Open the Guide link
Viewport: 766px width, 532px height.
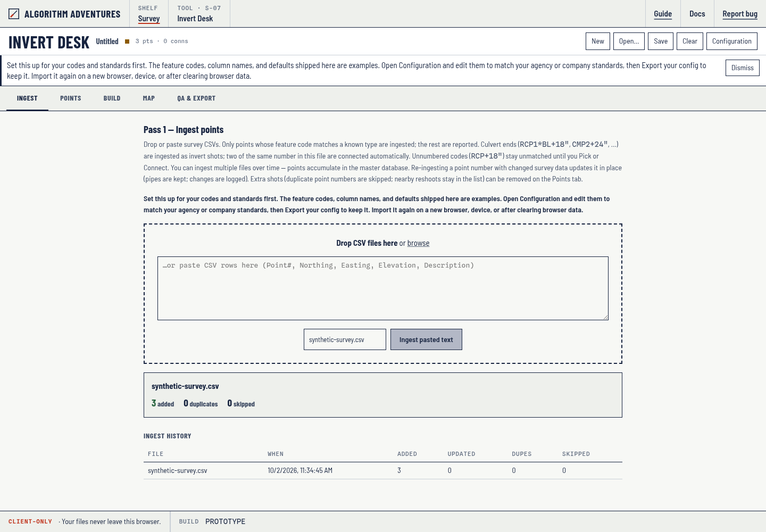point(663,14)
